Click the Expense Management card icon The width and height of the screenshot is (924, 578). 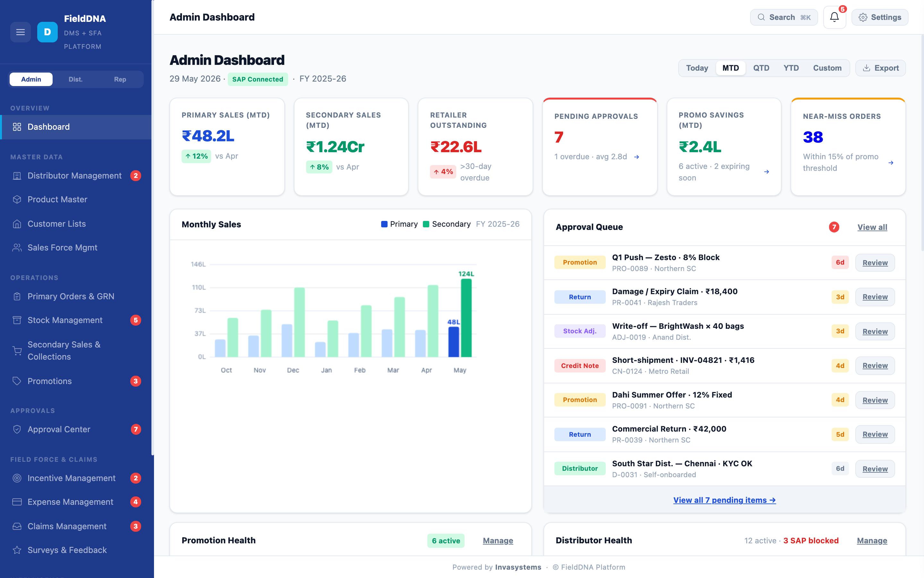coord(17,502)
